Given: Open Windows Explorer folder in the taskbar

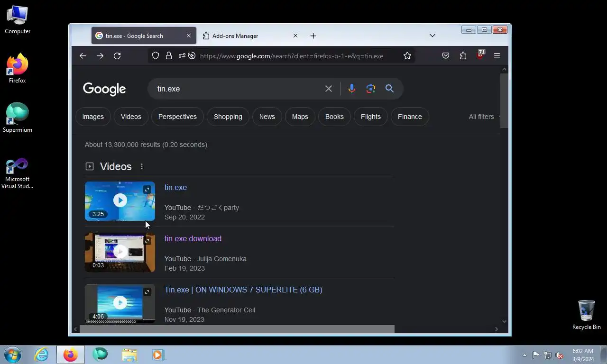Looking at the screenshot, I should [129, 355].
